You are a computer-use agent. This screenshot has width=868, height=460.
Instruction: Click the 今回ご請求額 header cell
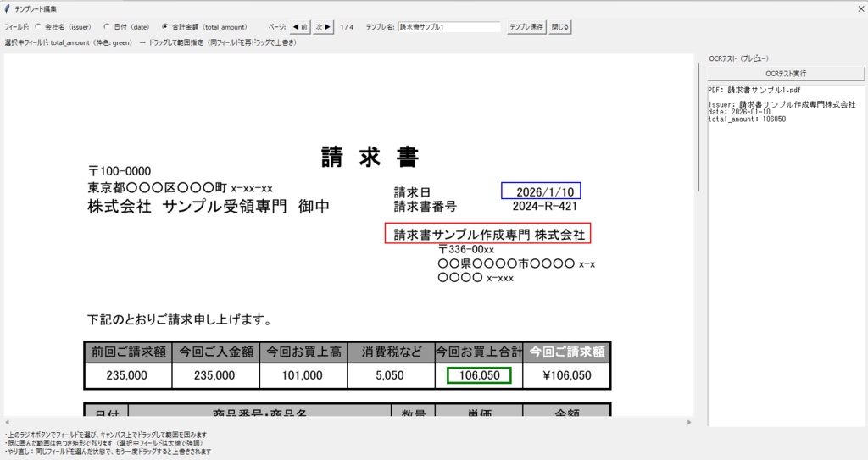coord(567,352)
